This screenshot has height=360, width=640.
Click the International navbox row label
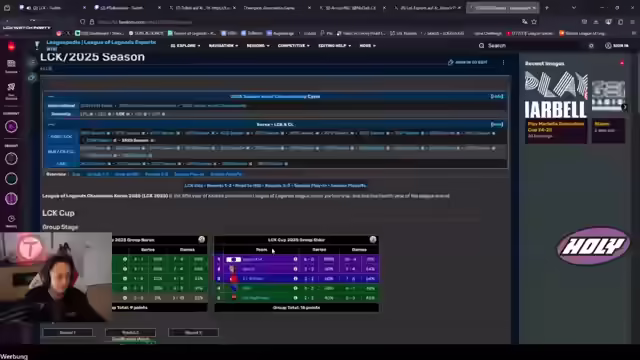click(x=61, y=106)
